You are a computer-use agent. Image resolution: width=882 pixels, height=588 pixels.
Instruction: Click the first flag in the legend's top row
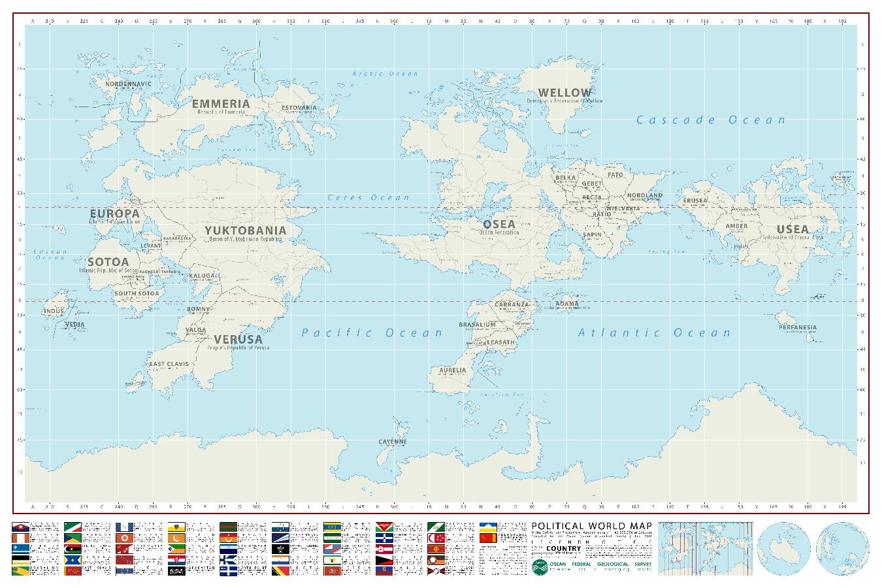[20, 527]
